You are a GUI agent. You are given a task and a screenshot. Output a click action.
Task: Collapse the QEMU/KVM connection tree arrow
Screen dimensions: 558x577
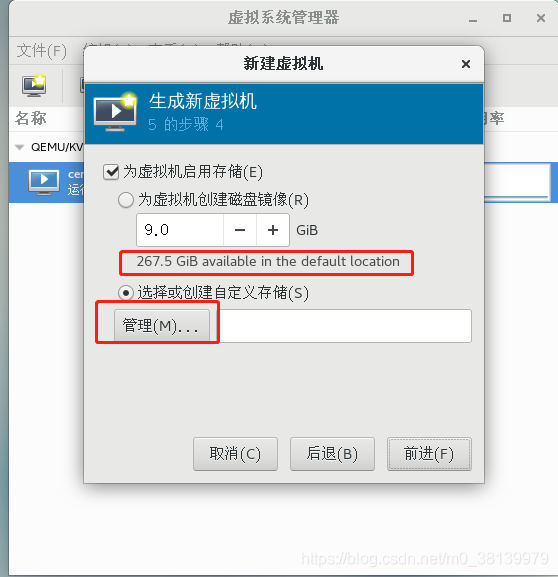click(19, 148)
